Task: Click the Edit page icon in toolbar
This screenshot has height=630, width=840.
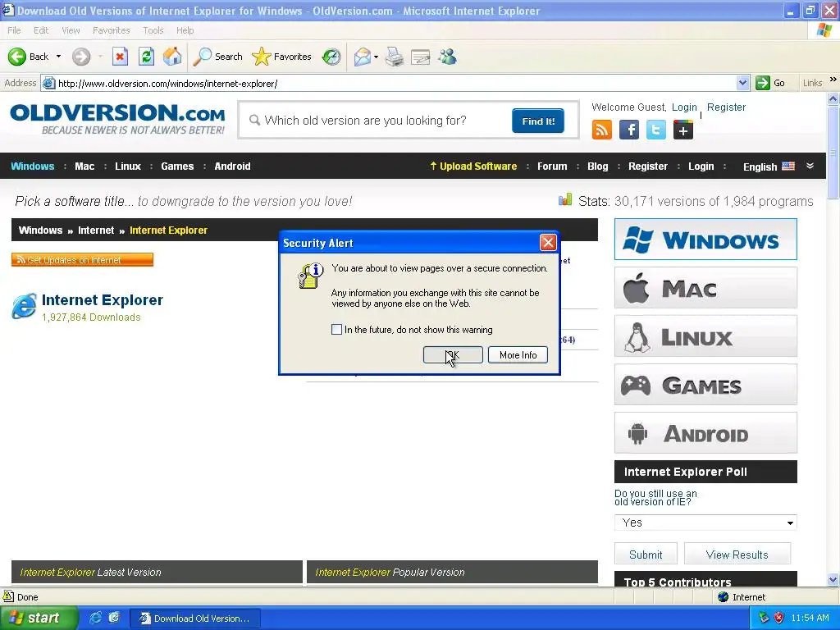Action: 421,57
